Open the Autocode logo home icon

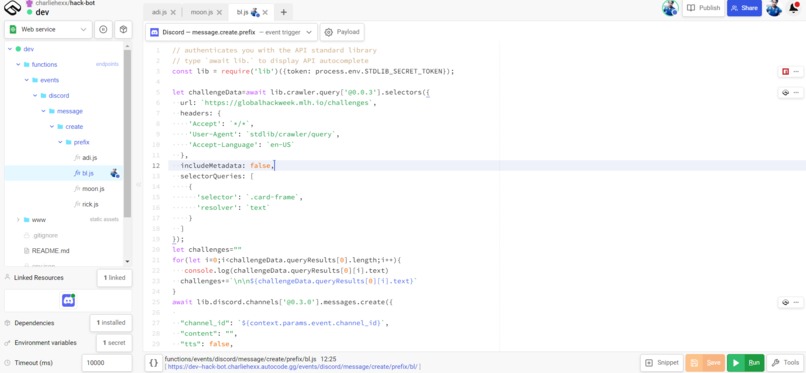12,7
